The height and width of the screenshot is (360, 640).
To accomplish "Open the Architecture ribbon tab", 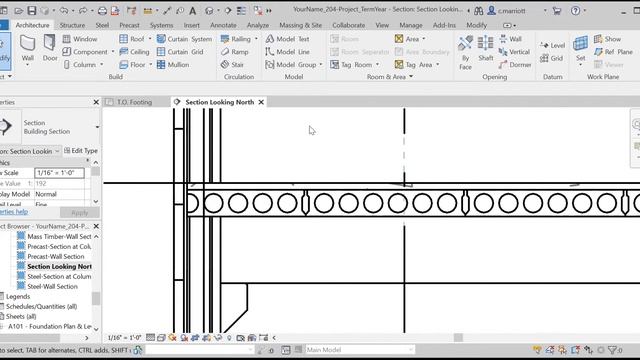I will point(32,25).
